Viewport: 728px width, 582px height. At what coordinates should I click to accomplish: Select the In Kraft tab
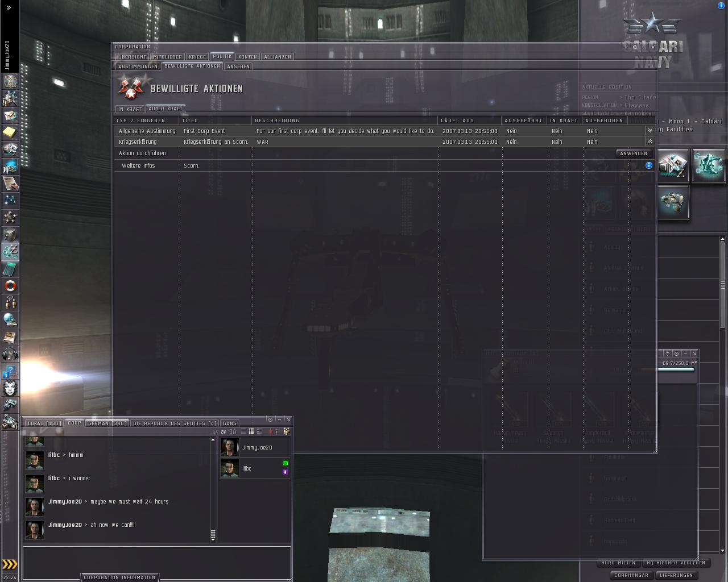[130, 109]
